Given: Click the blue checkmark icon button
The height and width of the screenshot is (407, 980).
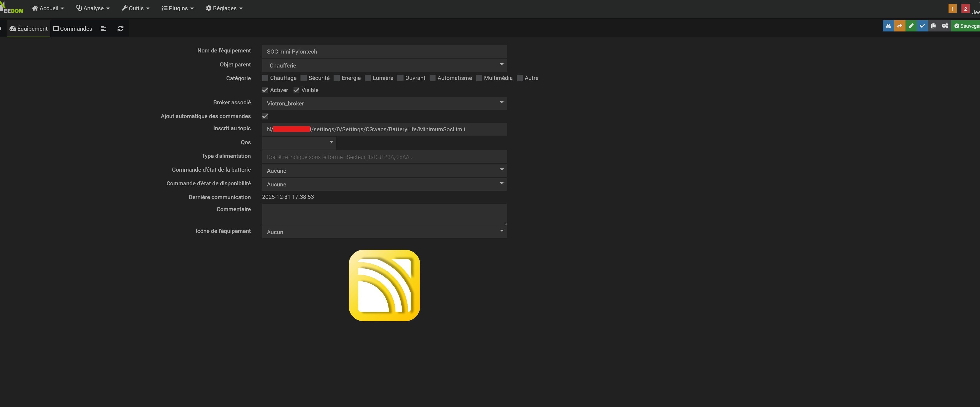Looking at the screenshot, I should click(x=922, y=26).
